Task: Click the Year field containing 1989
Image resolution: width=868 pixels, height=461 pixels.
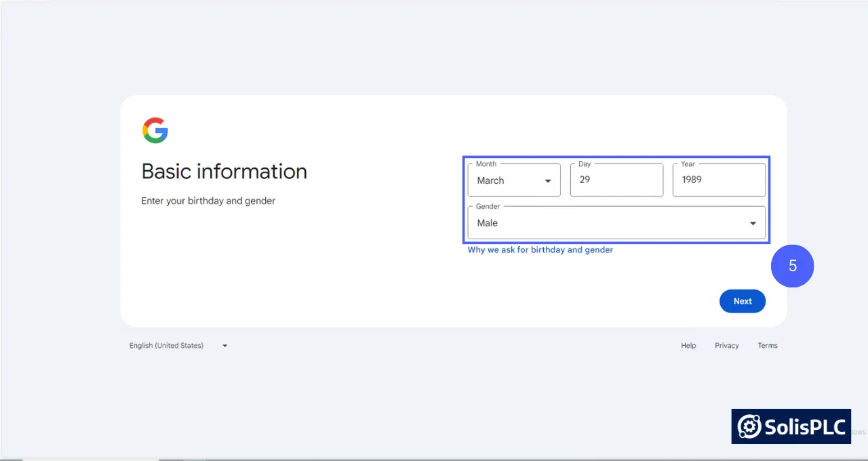Action: pyautogui.click(x=719, y=180)
